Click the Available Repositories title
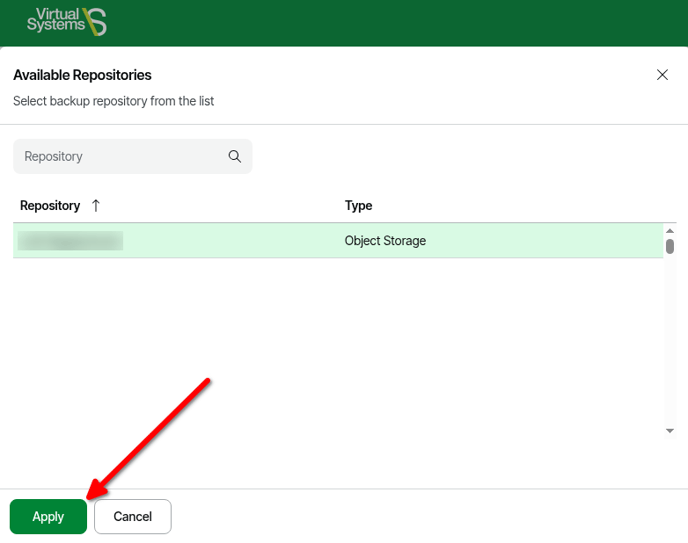Image resolution: width=688 pixels, height=543 pixels. click(82, 75)
